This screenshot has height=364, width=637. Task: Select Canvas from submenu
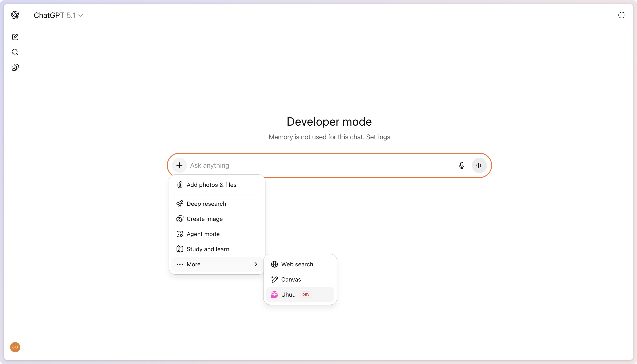tap(291, 279)
